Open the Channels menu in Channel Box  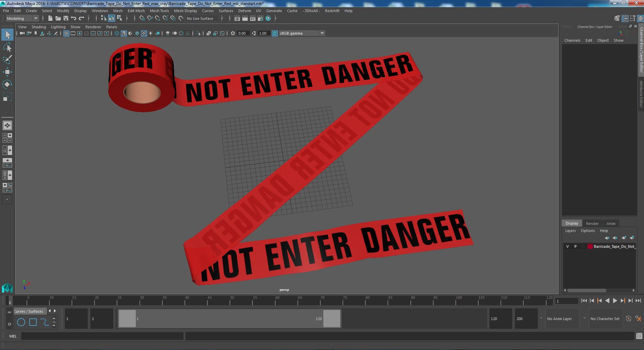pos(572,40)
